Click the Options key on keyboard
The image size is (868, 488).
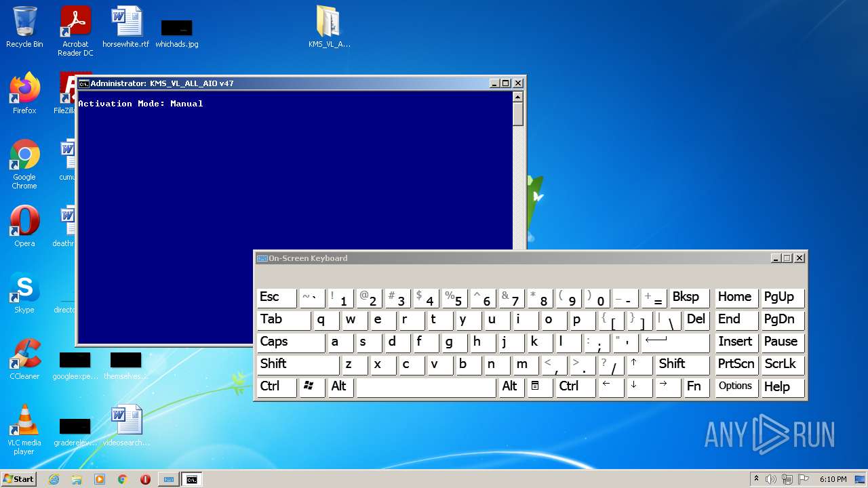(736, 386)
